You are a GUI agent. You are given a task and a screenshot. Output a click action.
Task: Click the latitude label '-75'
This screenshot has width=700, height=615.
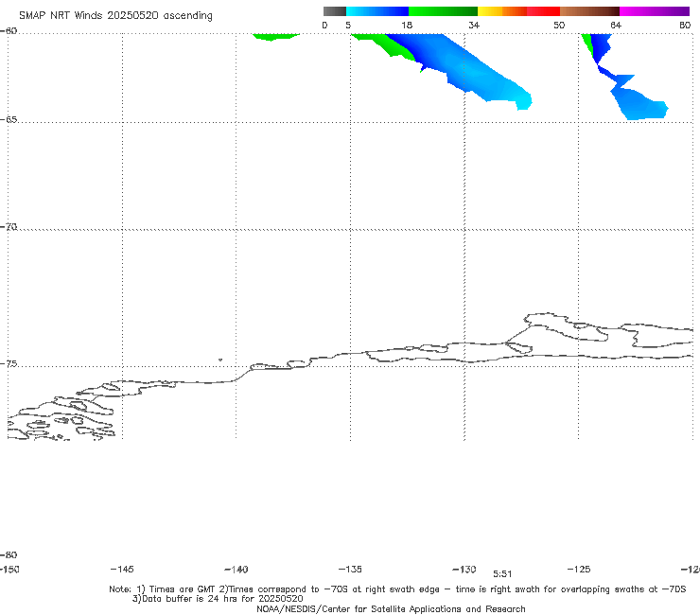tap(9, 364)
